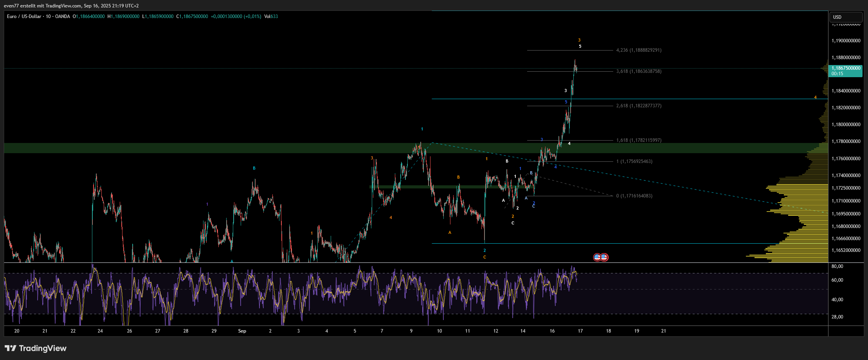Click the left US economic event flag icon
Screen dimensions: 868x360
[x=597, y=257]
